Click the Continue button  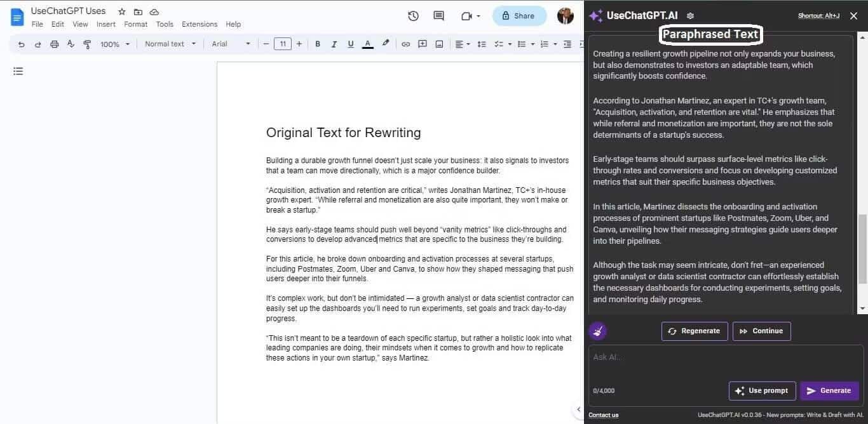762,331
